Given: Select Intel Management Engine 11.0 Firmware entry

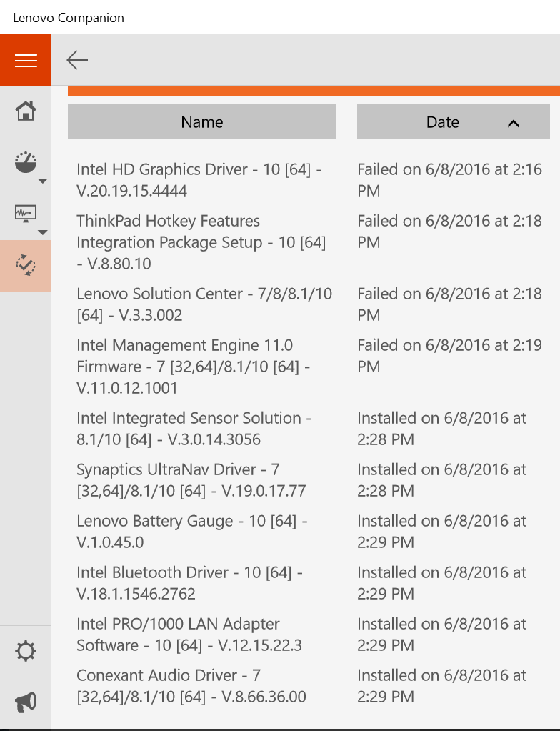Looking at the screenshot, I should coord(194,367).
